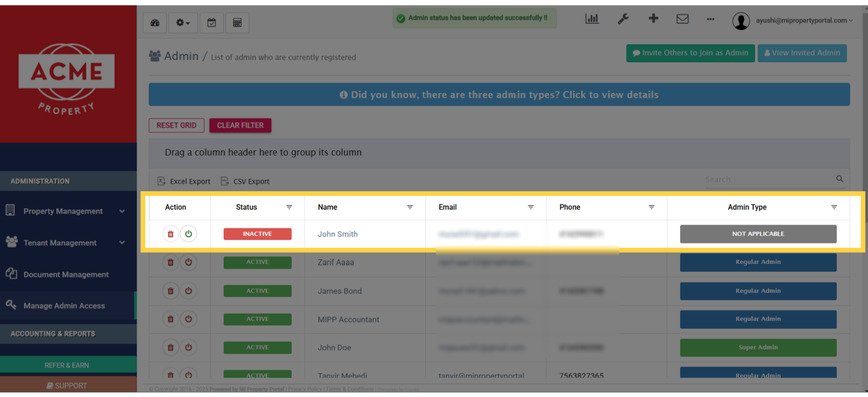Screen dimensions: 868x397
Task: Open Terms & Conditions footer link
Action: click(349, 389)
